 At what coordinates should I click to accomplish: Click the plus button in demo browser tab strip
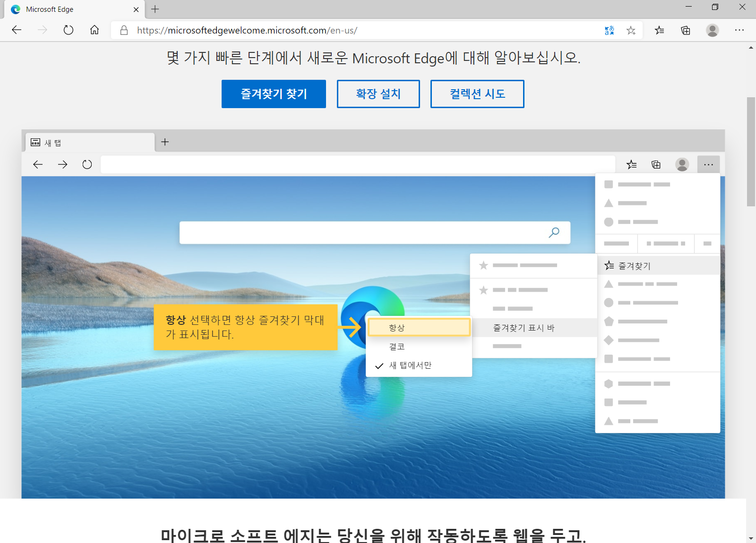pyautogui.click(x=165, y=142)
